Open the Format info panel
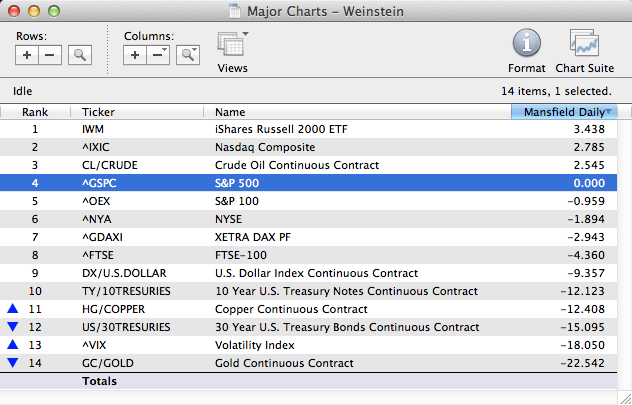The width and height of the screenshot is (632, 405). (x=526, y=45)
